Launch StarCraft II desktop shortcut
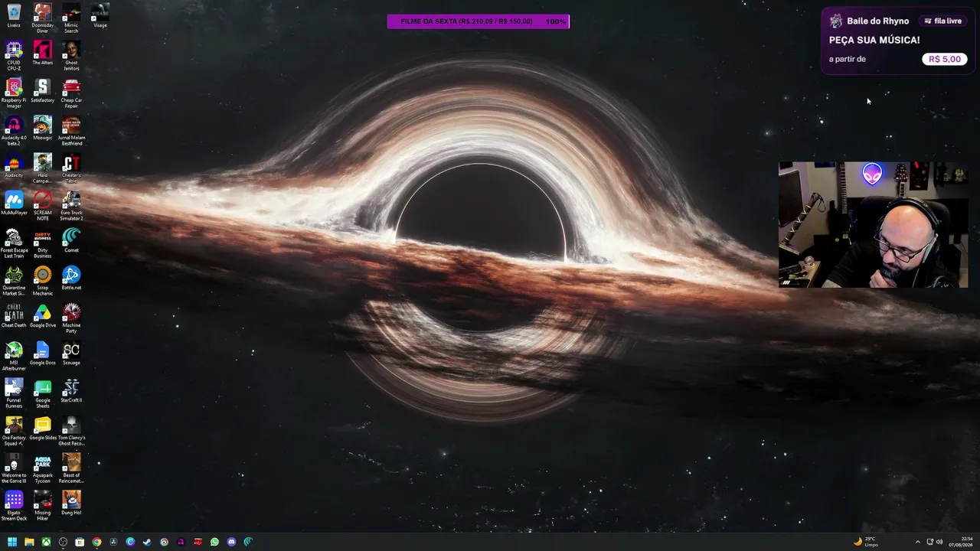Viewport: 980px width, 551px height. [71, 390]
